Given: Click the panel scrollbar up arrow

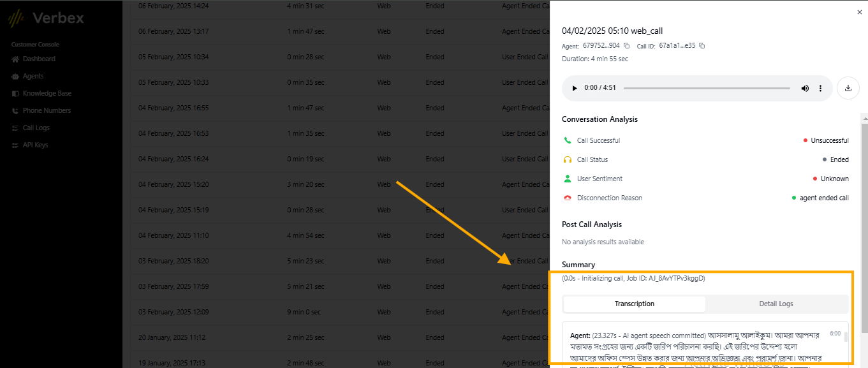Looking at the screenshot, I should pyautogui.click(x=864, y=118).
